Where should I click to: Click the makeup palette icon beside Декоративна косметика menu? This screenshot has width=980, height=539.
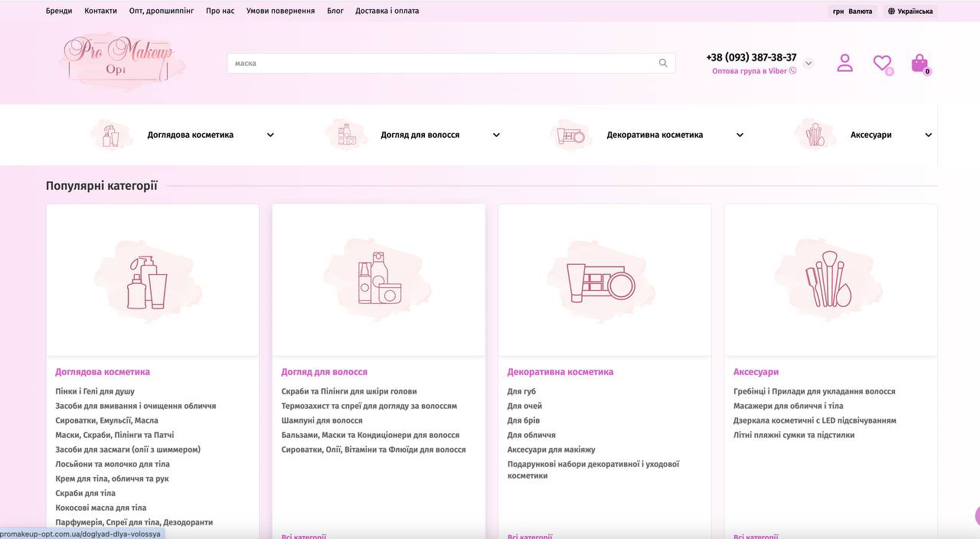(571, 135)
